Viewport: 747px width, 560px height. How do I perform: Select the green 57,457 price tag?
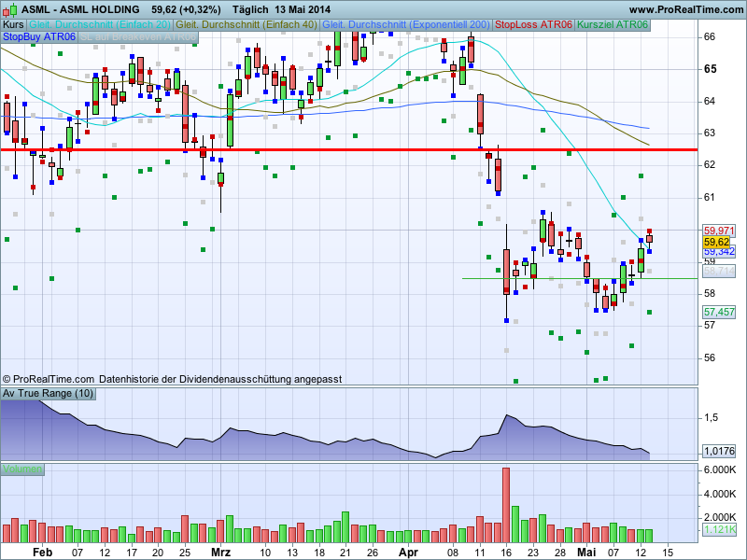[x=719, y=312]
